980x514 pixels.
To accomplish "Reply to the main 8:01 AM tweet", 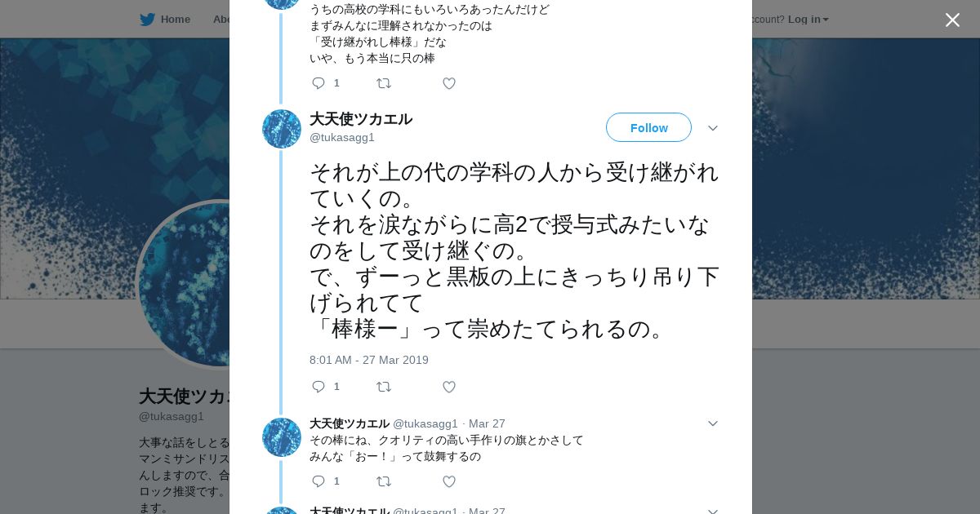I will 318,387.
